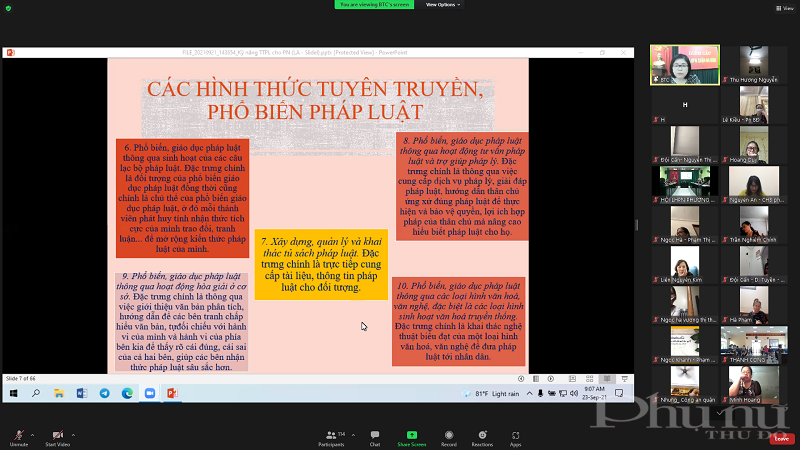Expand audio options arrow beside Unmute

pyautogui.click(x=33, y=434)
